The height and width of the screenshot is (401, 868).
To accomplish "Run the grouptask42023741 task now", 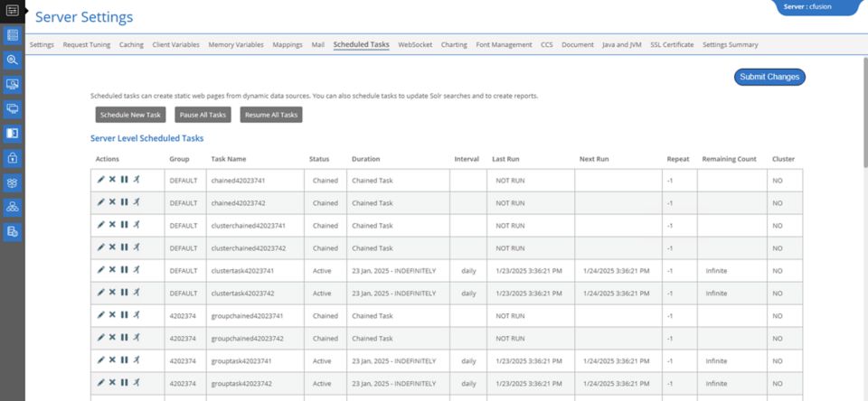I will click(x=136, y=359).
